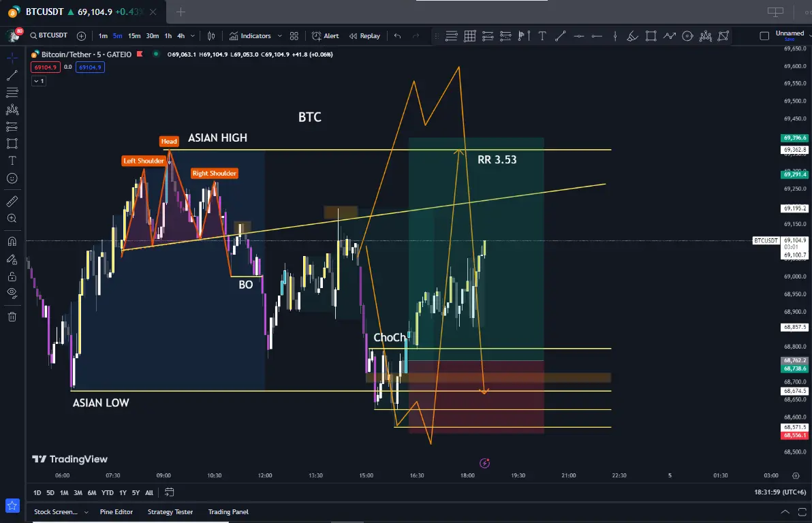Open indicator templates grid icon
This screenshot has height=523, width=812.
point(294,35)
